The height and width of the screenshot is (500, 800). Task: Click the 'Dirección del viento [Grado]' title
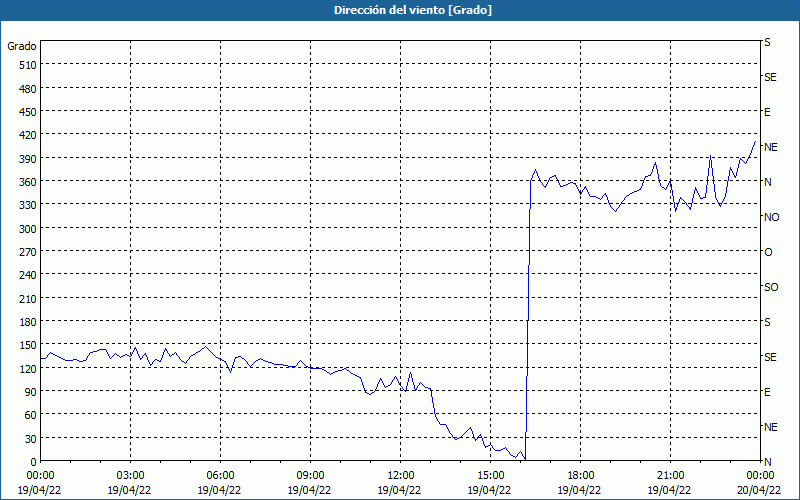pyautogui.click(x=413, y=10)
